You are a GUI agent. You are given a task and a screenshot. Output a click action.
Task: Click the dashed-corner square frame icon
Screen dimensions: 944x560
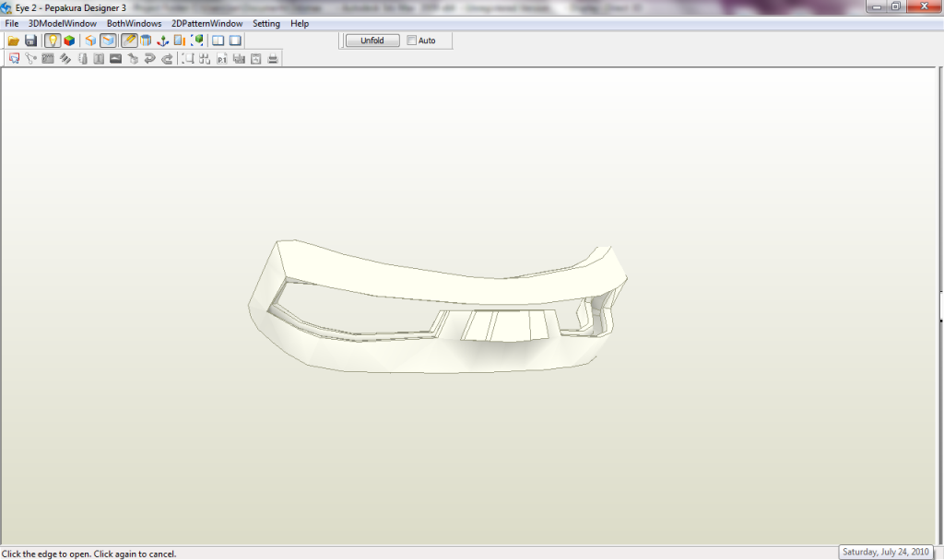point(188,59)
